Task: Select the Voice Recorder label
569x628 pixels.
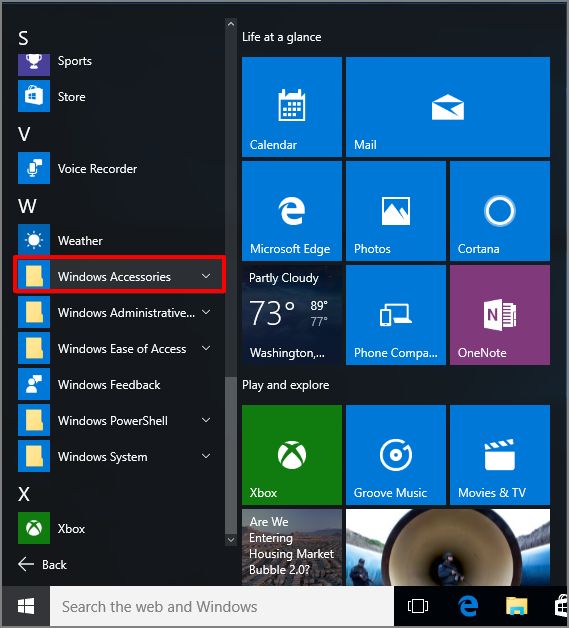Action: pyautogui.click(x=97, y=169)
